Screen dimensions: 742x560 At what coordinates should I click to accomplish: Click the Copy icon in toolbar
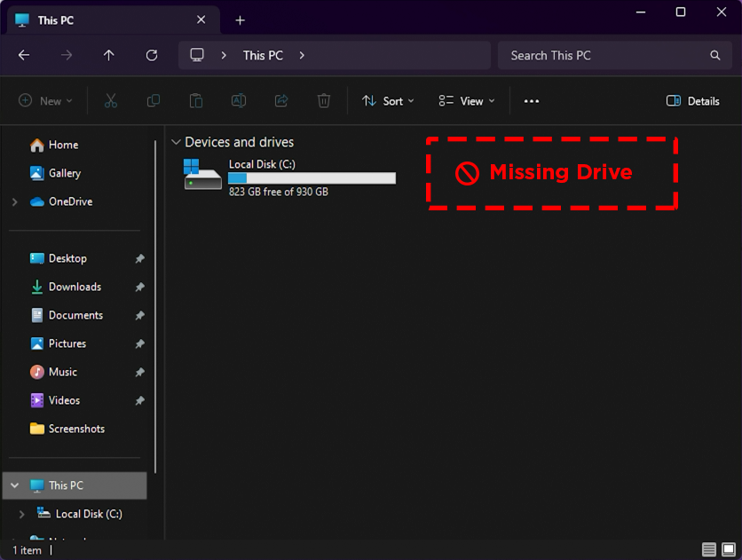pyautogui.click(x=154, y=101)
